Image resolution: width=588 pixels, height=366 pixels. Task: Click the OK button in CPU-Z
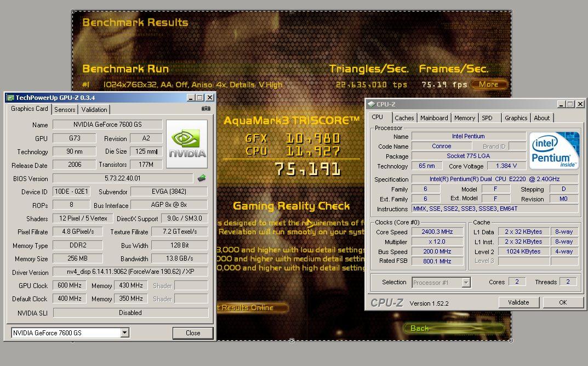point(563,302)
